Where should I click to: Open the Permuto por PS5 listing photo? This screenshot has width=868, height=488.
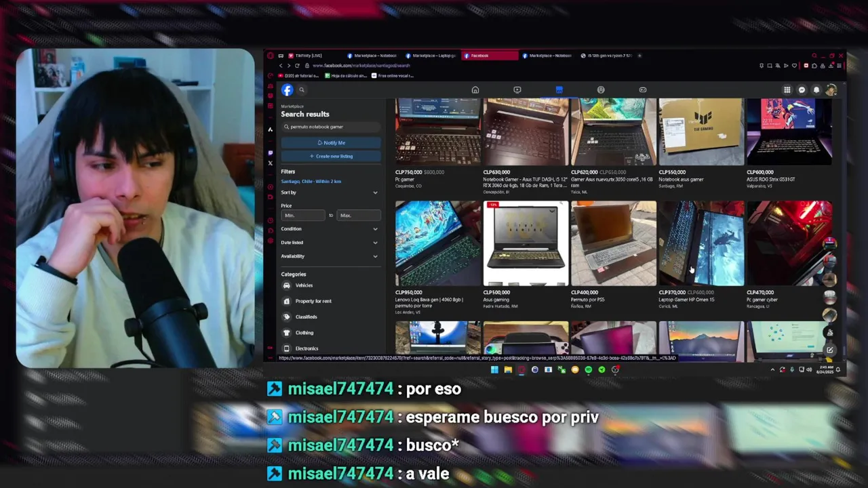(x=614, y=243)
